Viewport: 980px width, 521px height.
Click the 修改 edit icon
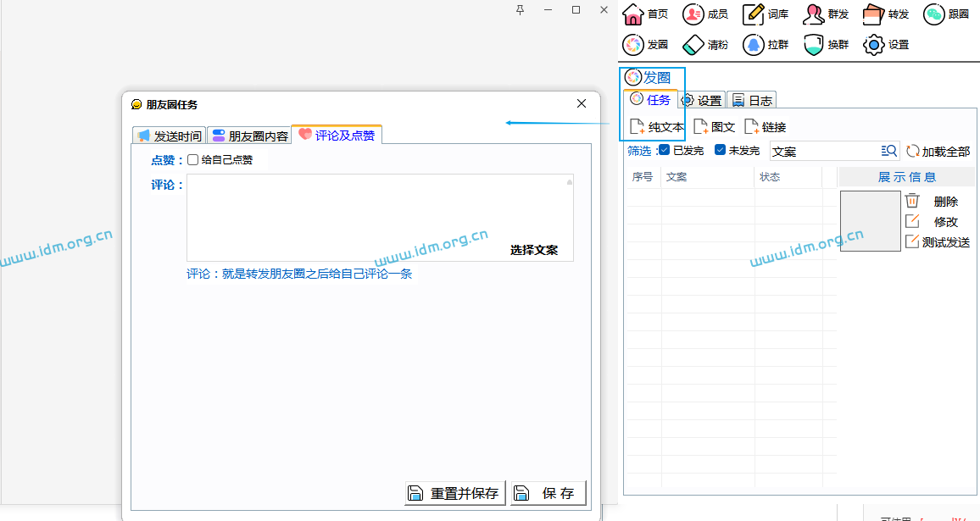[x=912, y=221]
